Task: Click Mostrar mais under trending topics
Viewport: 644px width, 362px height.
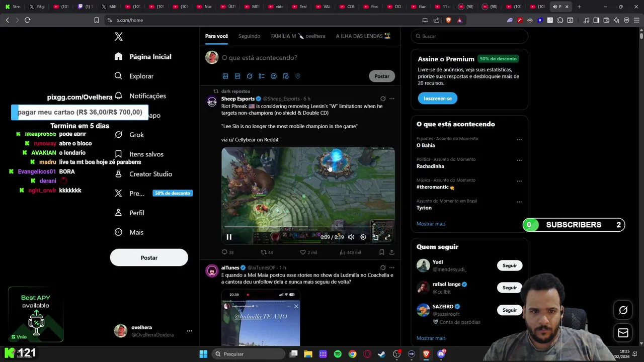Action: (x=431, y=224)
